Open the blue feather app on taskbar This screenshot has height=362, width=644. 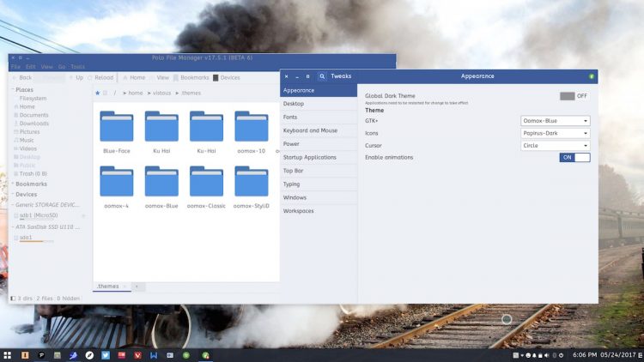pos(74,355)
